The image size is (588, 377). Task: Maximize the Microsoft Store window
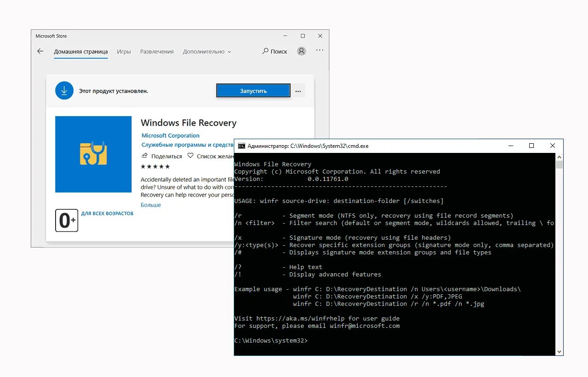(303, 36)
